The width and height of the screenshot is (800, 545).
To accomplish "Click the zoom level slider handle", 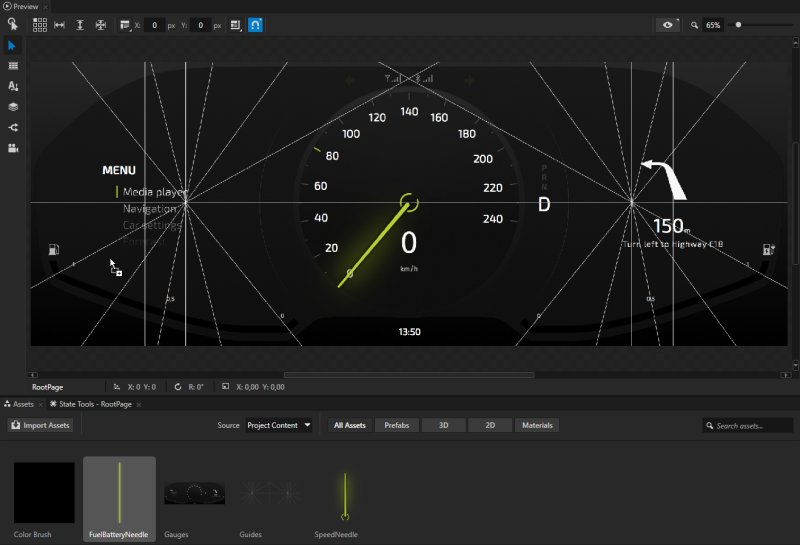I will pyautogui.click(x=738, y=25).
